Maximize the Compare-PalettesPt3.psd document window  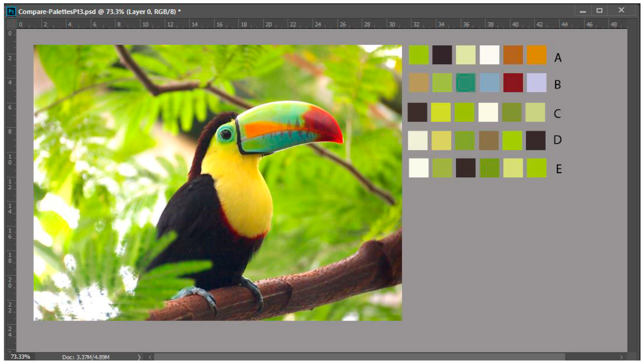(x=599, y=11)
